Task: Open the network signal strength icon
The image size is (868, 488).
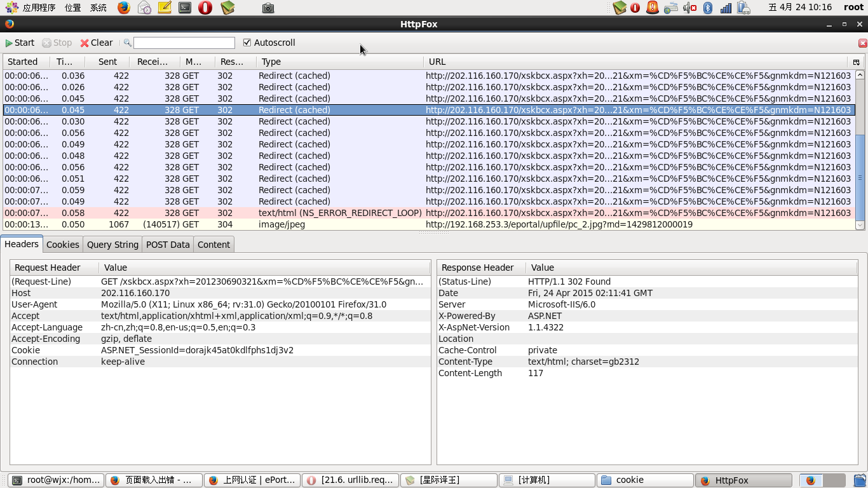Action: 726,8
